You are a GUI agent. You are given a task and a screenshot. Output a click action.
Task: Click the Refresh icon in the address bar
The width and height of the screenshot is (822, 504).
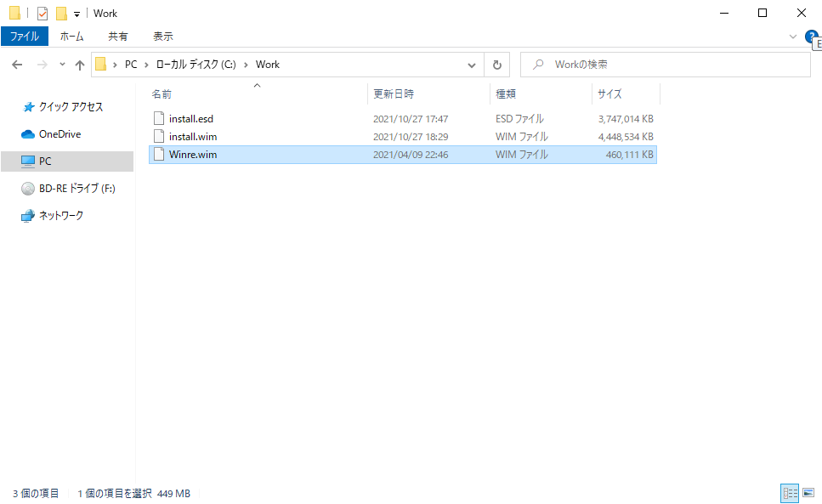point(497,64)
